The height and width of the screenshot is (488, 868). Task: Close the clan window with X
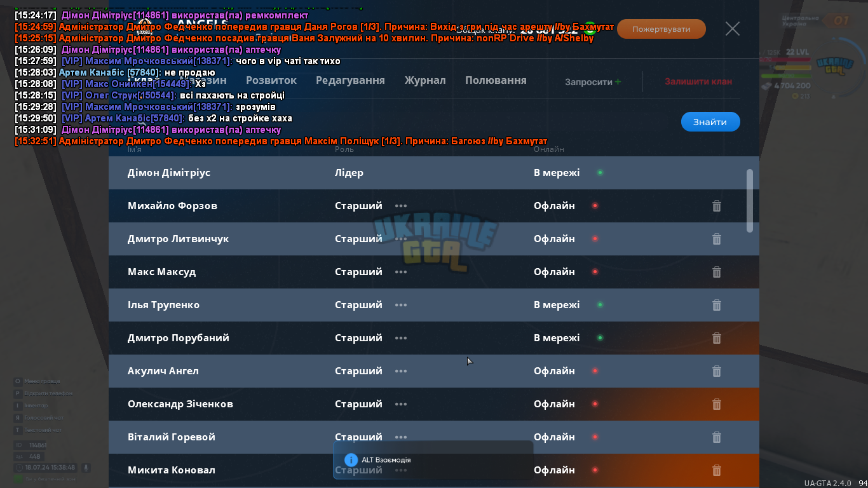pyautogui.click(x=733, y=29)
